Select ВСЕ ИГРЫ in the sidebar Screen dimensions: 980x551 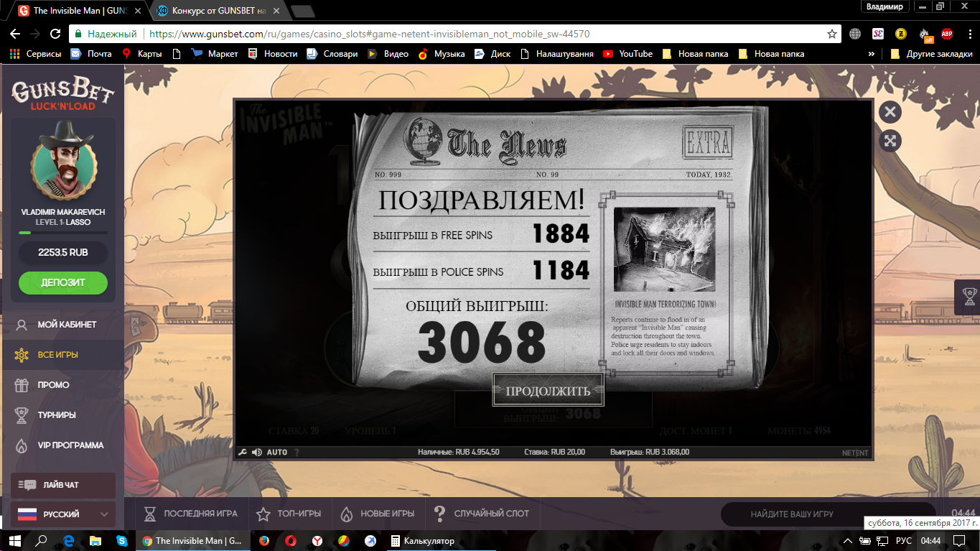62,355
